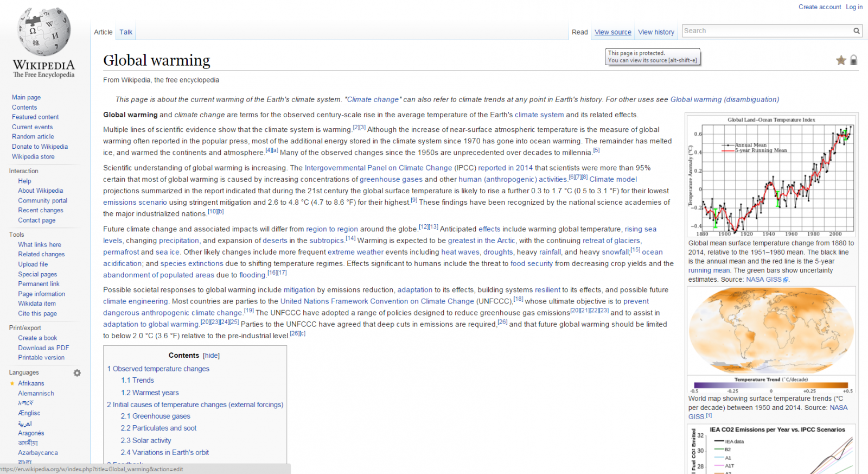Go to the Greenhouse gases subsection

tap(156, 416)
